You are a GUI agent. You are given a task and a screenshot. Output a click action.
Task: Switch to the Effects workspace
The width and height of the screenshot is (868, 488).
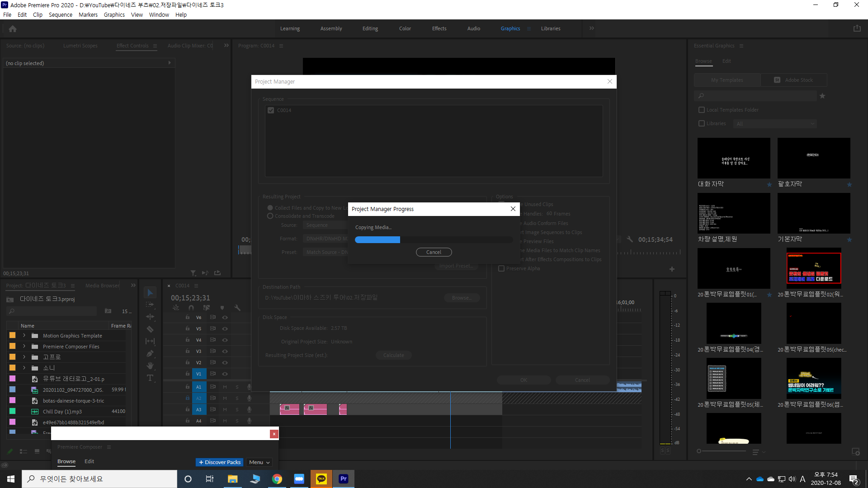(439, 28)
